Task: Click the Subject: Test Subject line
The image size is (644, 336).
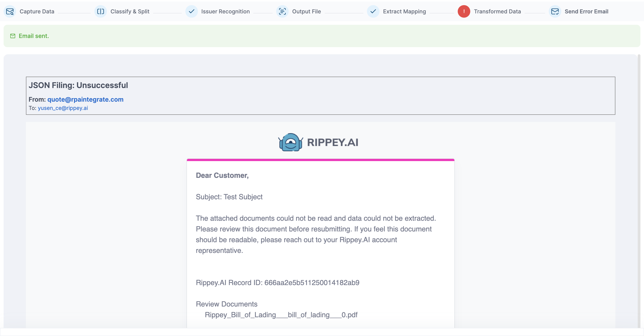Action: 229,197
